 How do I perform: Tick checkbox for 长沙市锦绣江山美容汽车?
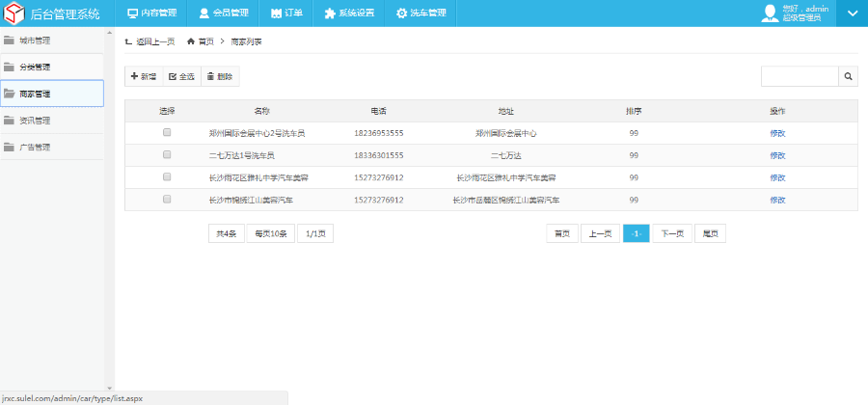tap(167, 199)
